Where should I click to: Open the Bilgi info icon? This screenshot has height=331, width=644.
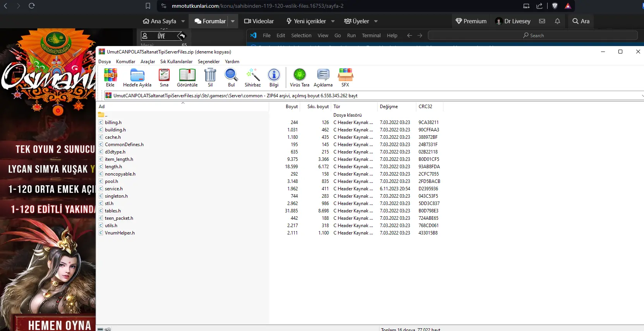[274, 75]
